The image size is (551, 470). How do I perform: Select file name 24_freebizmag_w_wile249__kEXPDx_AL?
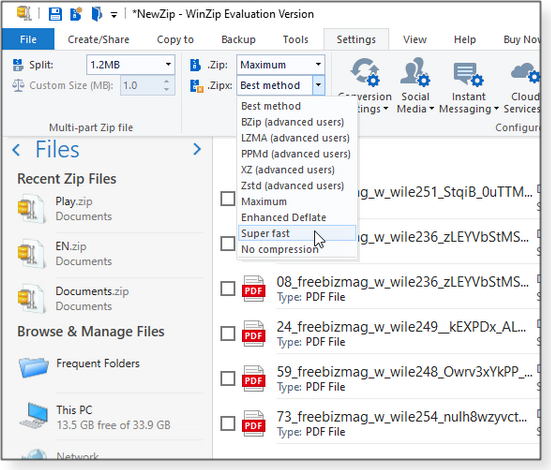tap(401, 327)
